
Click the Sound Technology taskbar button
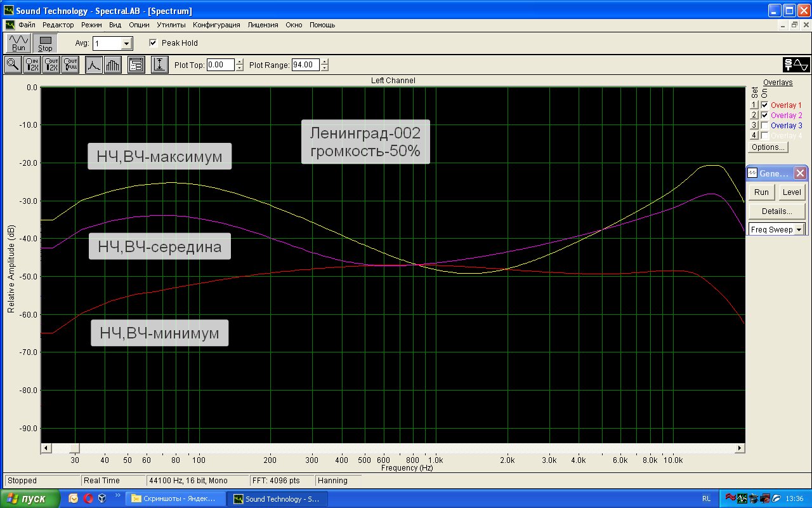click(x=278, y=498)
